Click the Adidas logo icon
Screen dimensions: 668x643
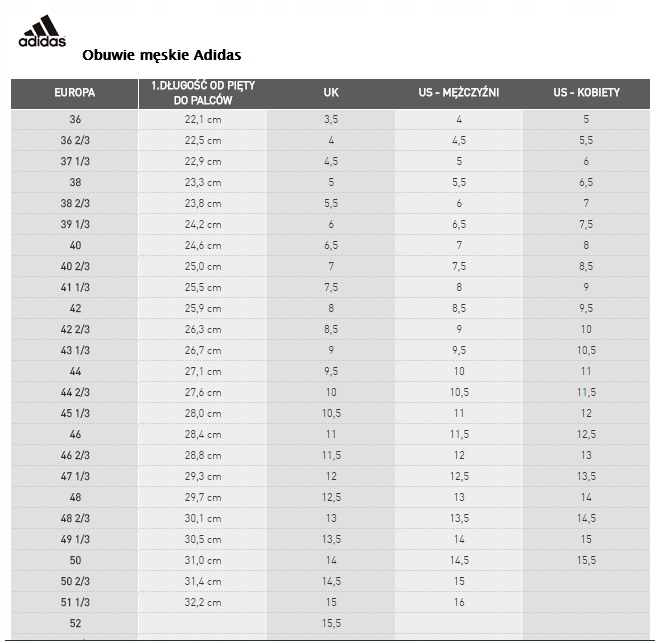[x=42, y=32]
